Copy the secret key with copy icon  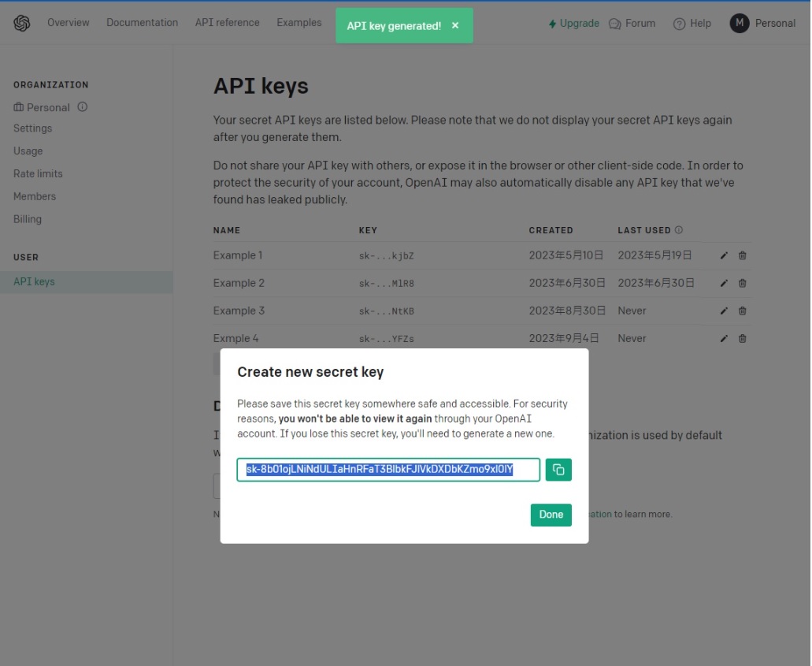(558, 470)
